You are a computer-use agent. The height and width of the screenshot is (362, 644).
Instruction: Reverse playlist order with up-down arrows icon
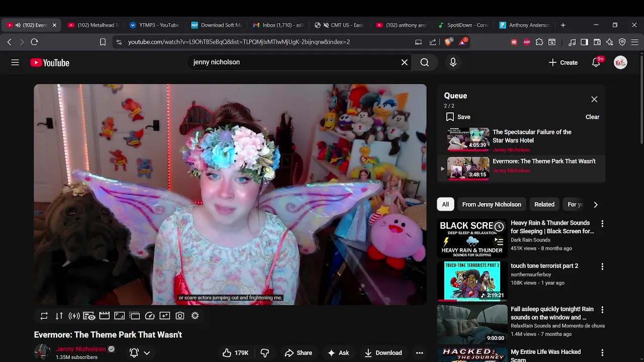tap(59, 316)
